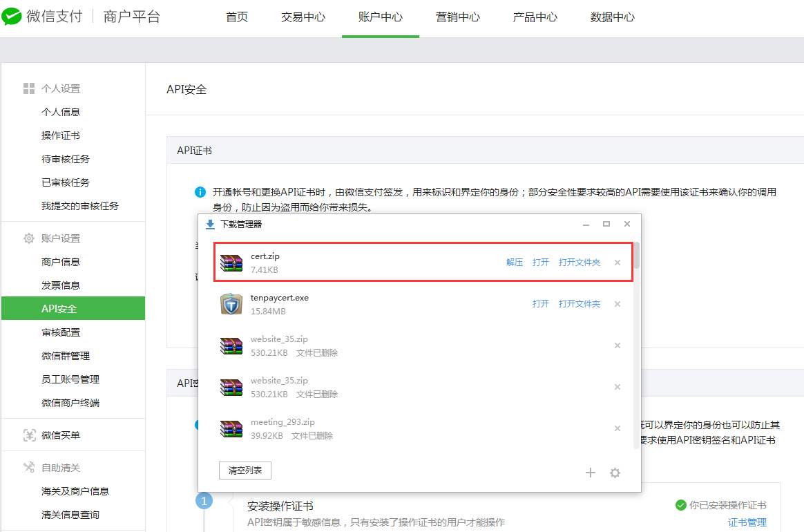This screenshot has width=804, height=532.
Task: Open 清关信息查询 in sidebar
Action: (70, 515)
